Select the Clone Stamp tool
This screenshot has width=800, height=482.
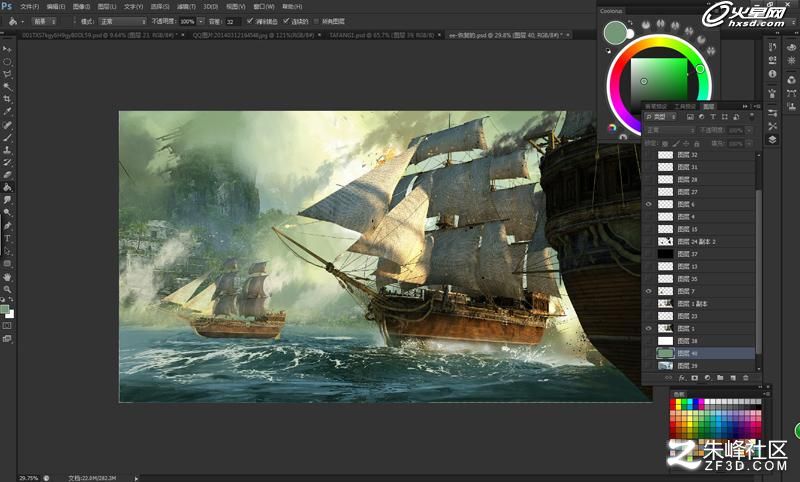(7, 150)
